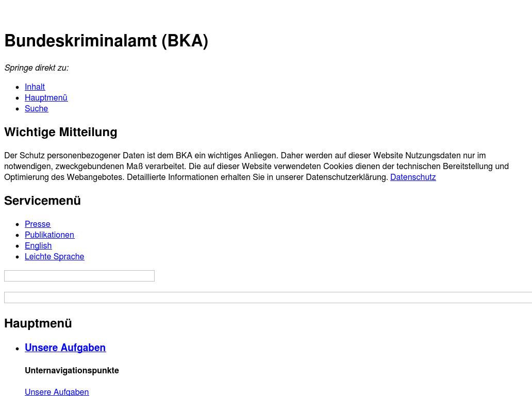Jump to Hauptmenü via the skip link

46,97
